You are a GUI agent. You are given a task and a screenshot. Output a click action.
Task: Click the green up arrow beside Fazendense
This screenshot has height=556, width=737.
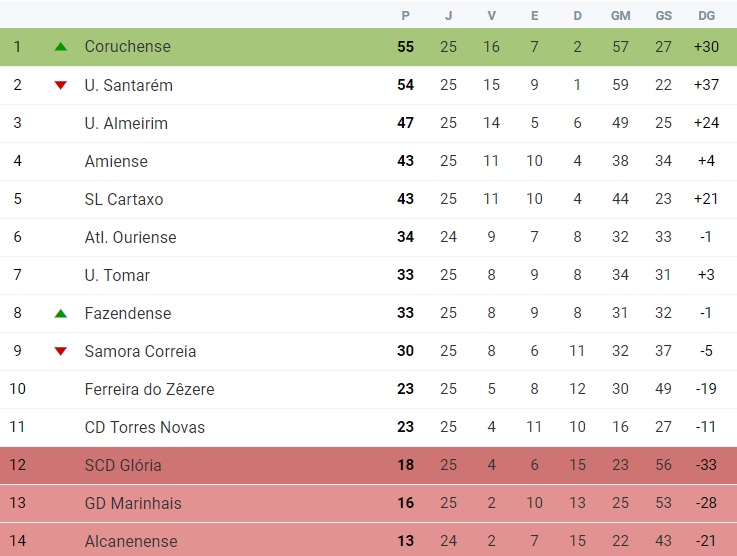pos(61,313)
